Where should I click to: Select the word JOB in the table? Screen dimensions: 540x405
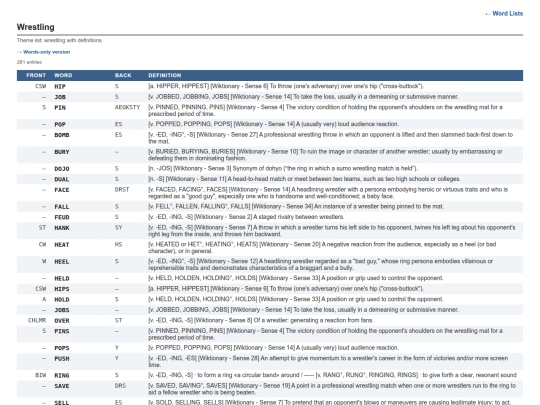60,97
